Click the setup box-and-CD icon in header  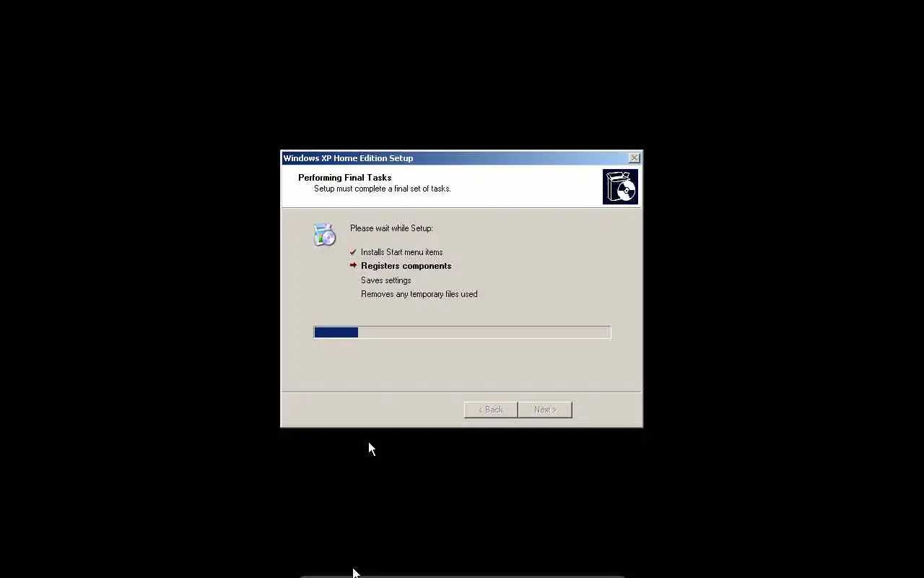coord(620,187)
